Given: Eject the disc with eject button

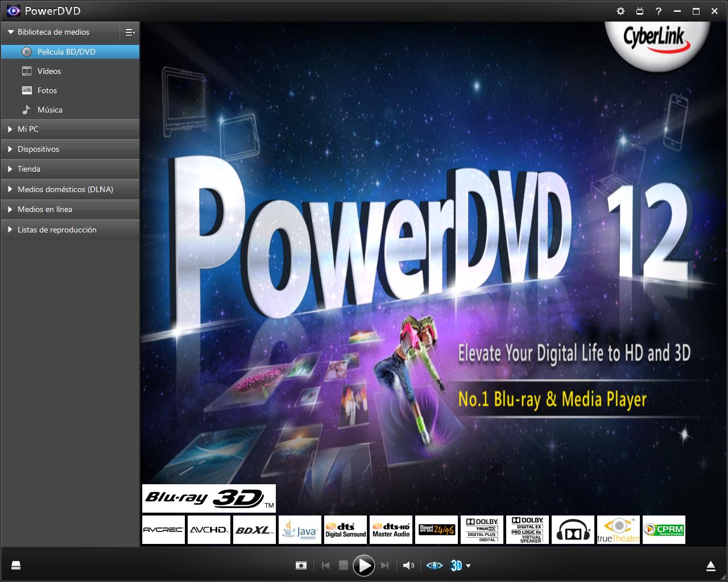Looking at the screenshot, I should pyautogui.click(x=710, y=566).
